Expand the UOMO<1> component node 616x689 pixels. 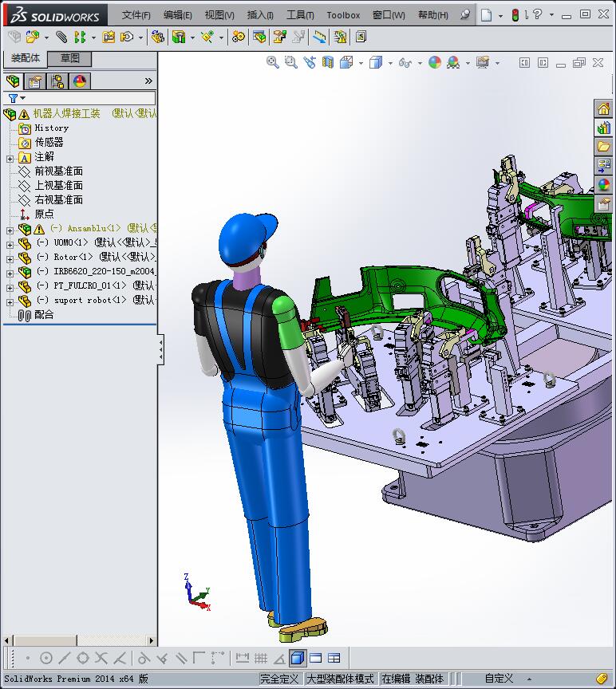click(x=10, y=245)
